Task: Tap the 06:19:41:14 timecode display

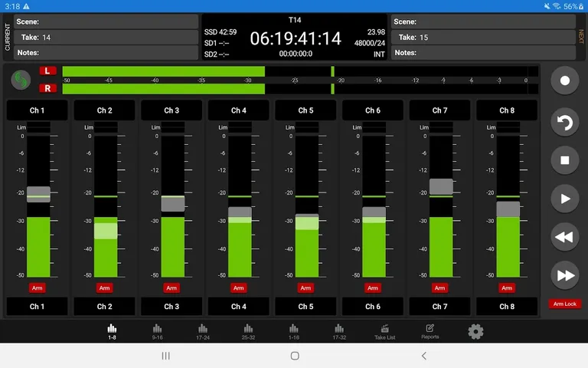Action: click(x=296, y=38)
